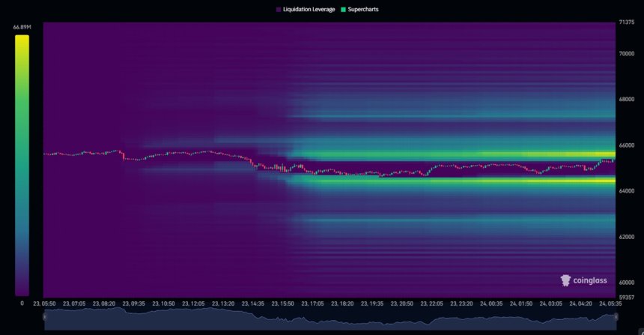Viewport: 644px width, 335px height.
Task: Click the 23, 15:50 time axis label
Action: [x=282, y=304]
